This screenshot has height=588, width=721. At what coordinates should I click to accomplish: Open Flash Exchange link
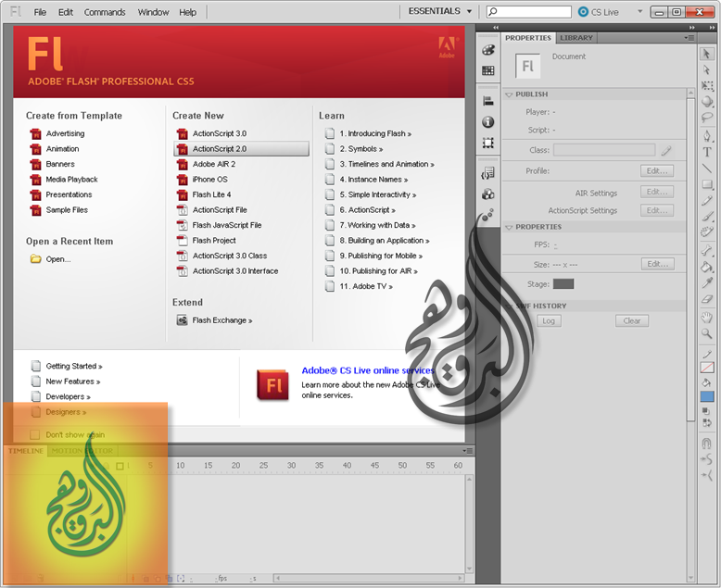tap(222, 320)
